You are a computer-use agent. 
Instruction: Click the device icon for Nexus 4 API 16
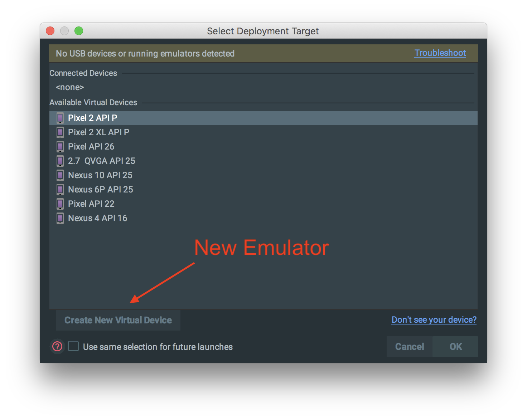60,218
